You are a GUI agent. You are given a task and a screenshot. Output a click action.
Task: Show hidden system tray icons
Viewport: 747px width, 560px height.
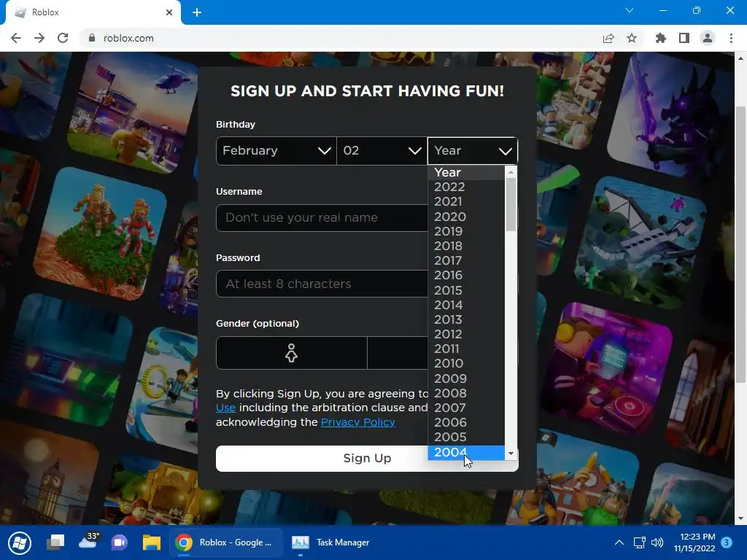click(619, 542)
